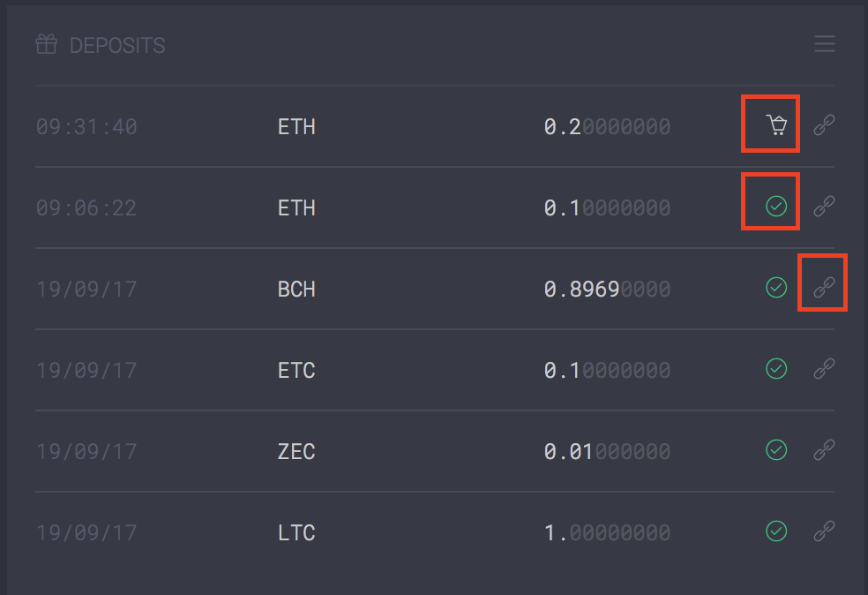The width and height of the screenshot is (868, 595).
Task: Click the green checkmark in the ZEC row
Action: point(776,450)
